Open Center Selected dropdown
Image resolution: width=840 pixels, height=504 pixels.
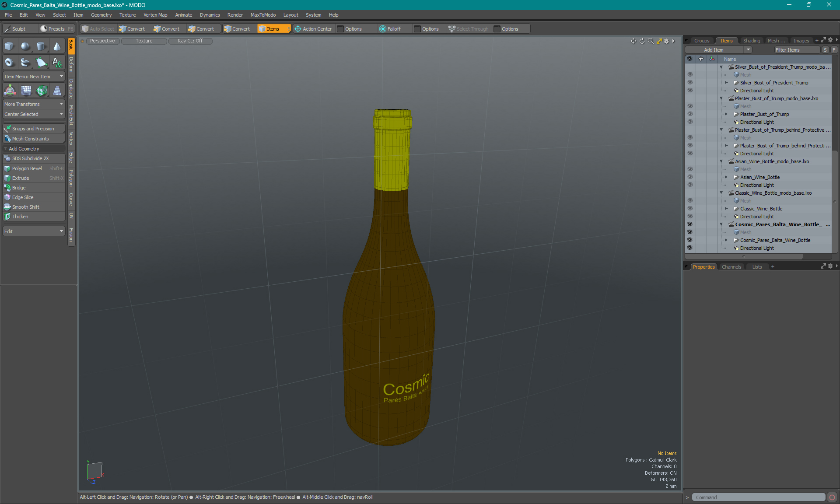pyautogui.click(x=34, y=114)
